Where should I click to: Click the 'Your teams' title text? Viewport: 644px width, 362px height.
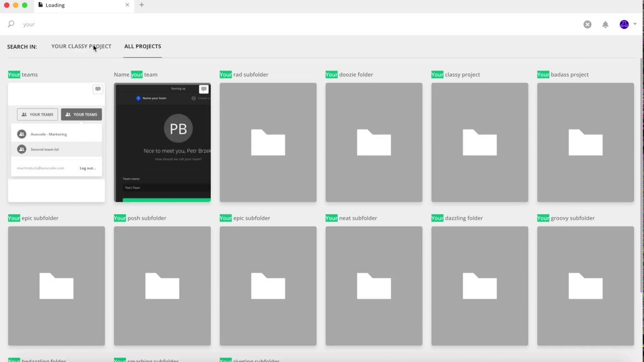[x=23, y=74]
